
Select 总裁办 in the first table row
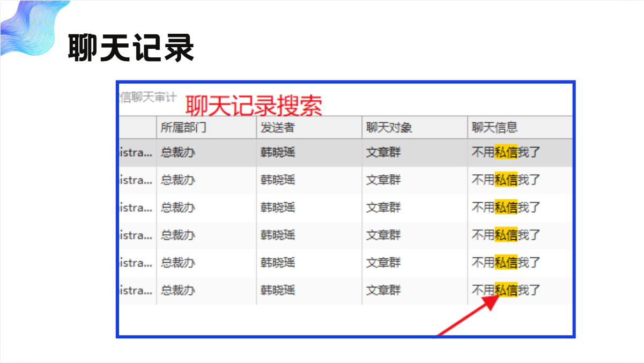click(178, 152)
